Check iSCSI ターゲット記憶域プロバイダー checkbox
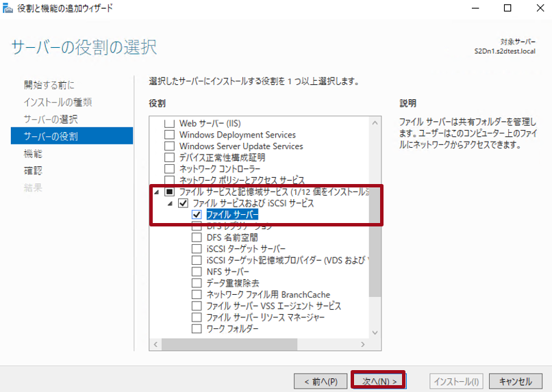 point(197,260)
